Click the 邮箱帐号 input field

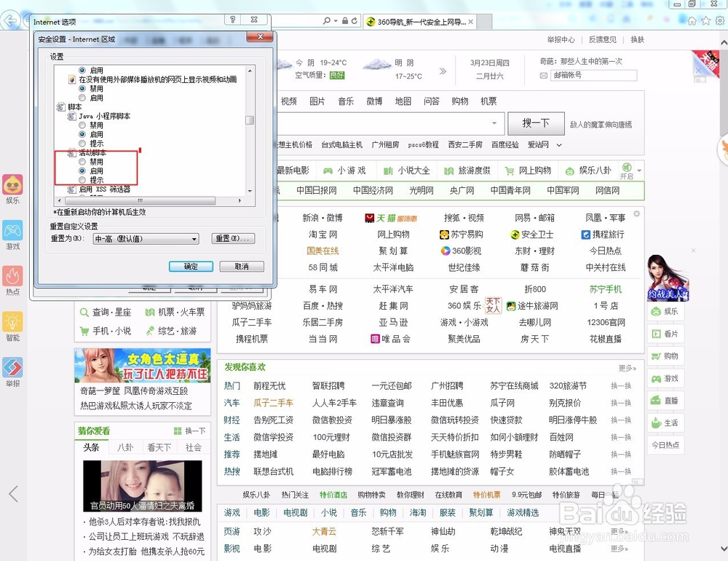(x=593, y=75)
